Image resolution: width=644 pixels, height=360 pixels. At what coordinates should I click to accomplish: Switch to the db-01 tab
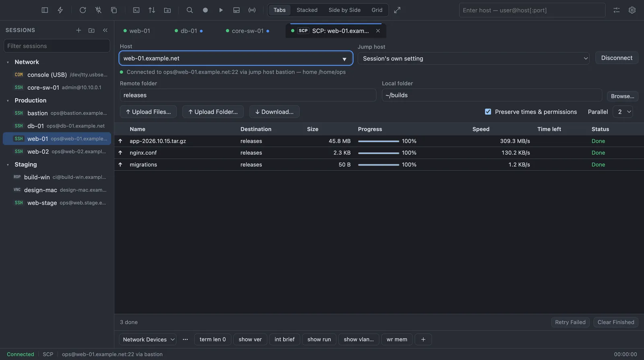point(189,31)
